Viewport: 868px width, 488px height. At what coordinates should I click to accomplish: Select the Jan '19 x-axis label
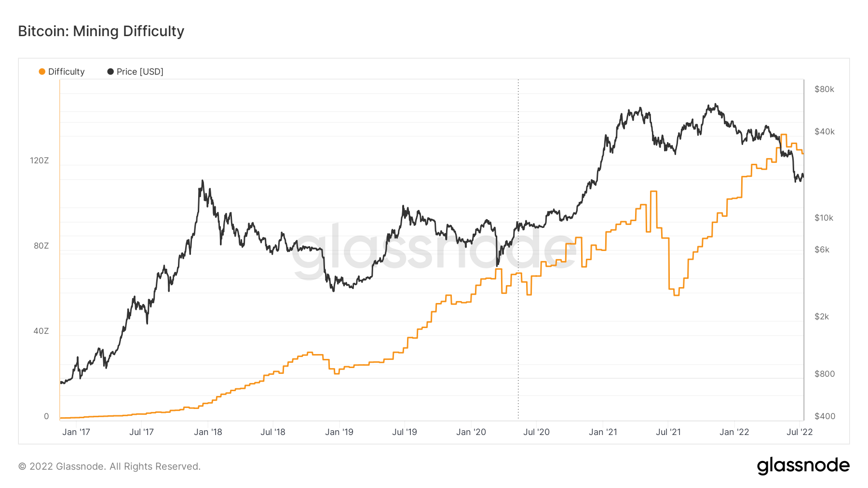click(339, 432)
